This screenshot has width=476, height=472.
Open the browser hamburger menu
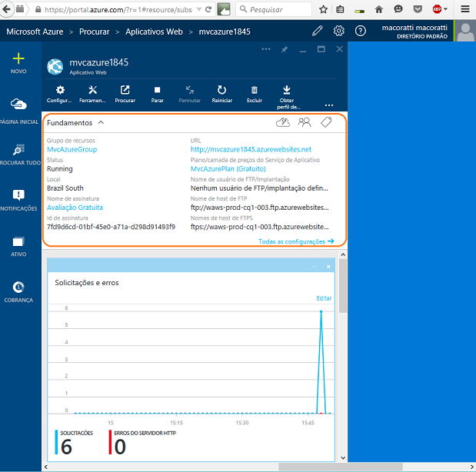point(465,9)
